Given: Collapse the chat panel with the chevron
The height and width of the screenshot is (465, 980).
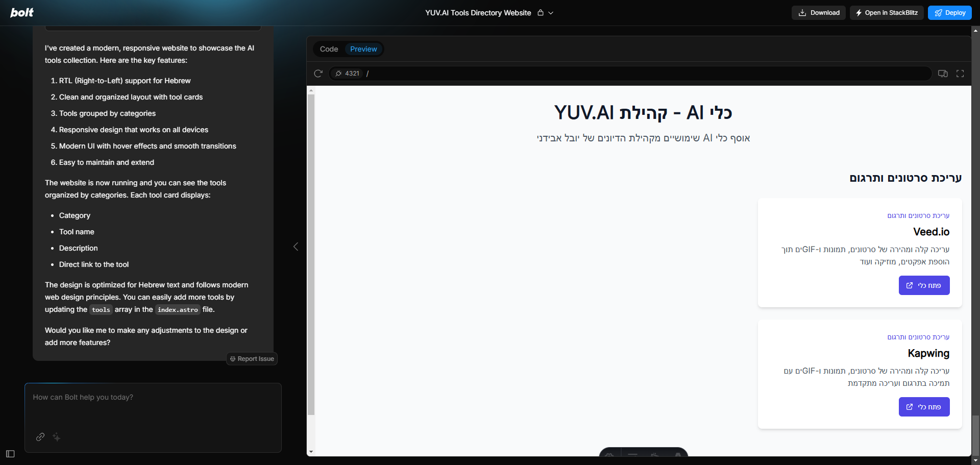Looking at the screenshot, I should [x=296, y=247].
